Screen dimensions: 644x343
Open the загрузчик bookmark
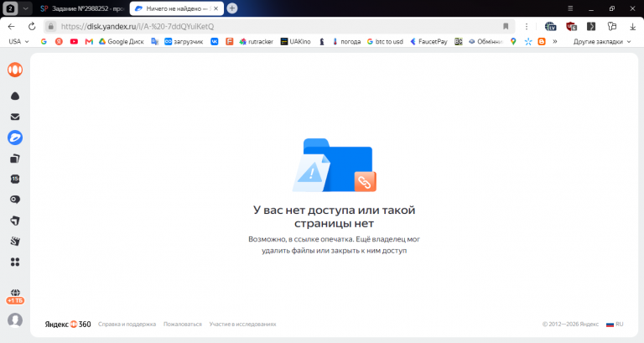(184, 41)
